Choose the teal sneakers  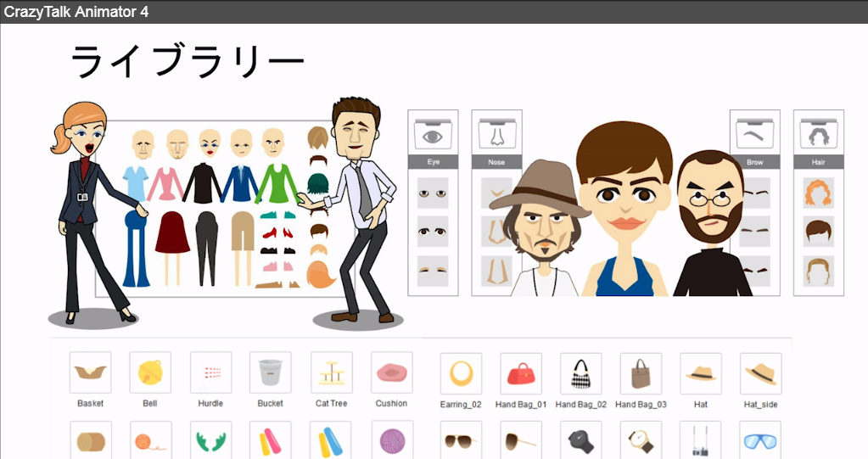(278, 215)
